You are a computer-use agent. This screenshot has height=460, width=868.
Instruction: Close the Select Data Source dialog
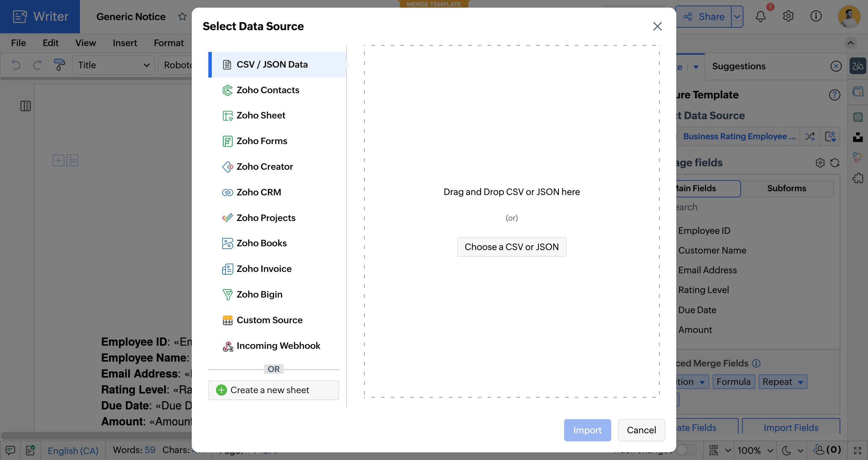[657, 26]
